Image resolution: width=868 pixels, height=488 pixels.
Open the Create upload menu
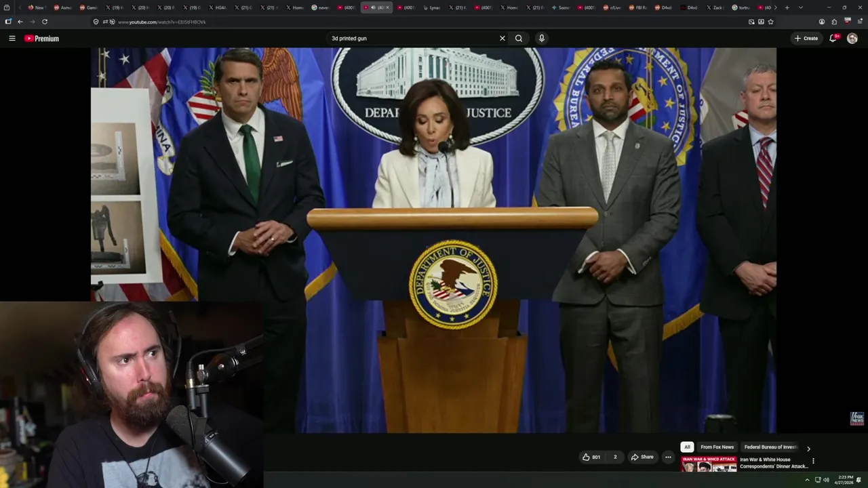(806, 39)
